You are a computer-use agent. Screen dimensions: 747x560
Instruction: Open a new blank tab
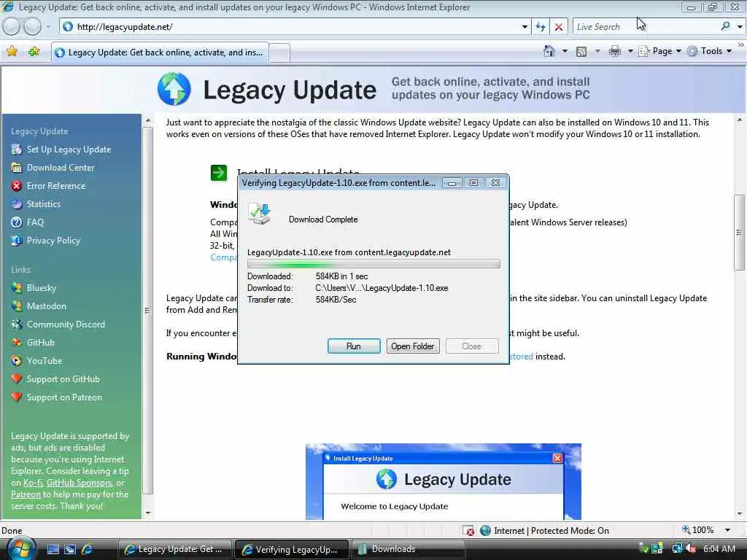(279, 52)
